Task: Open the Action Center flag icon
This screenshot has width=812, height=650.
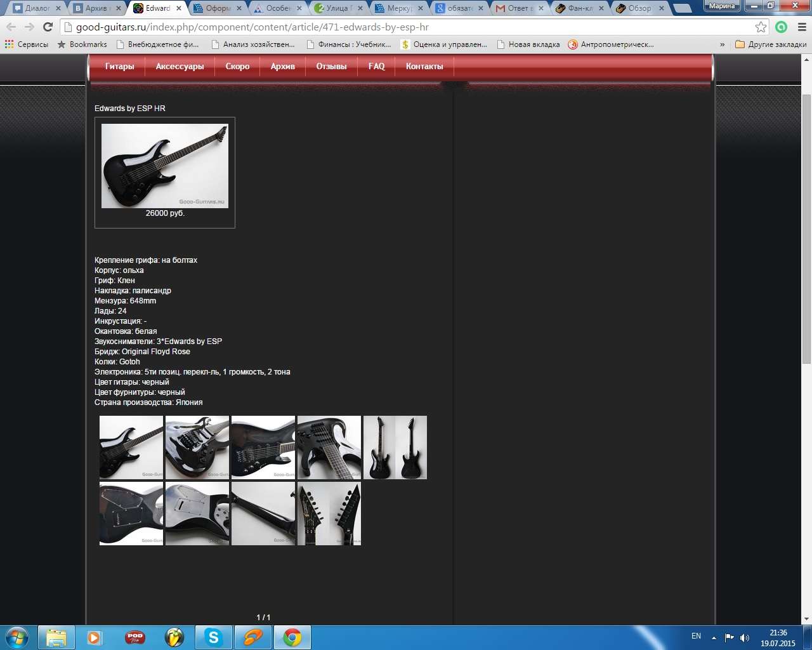Action: pos(730,637)
